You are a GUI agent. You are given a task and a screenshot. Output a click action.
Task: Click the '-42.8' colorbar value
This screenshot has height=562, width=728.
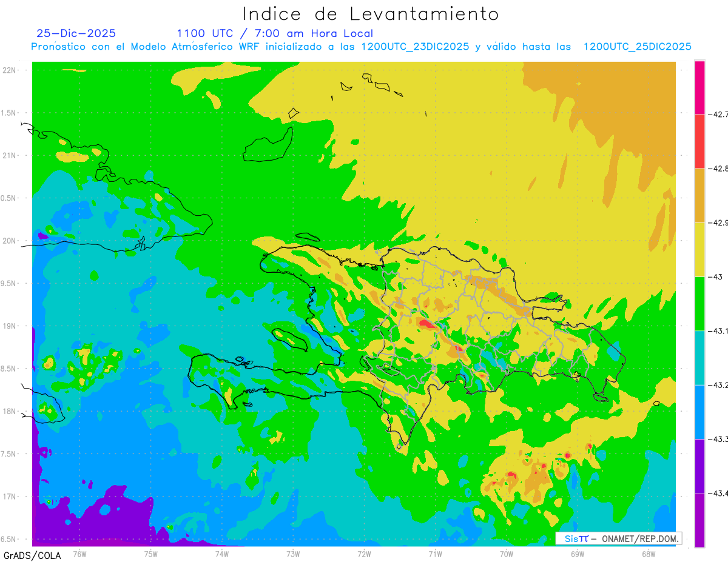tap(719, 169)
